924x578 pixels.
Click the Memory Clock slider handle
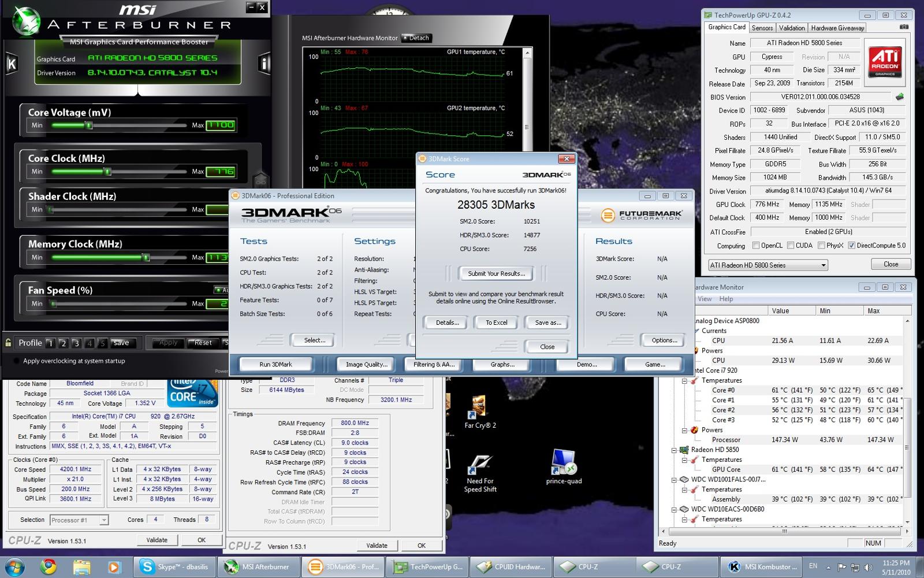click(x=146, y=257)
